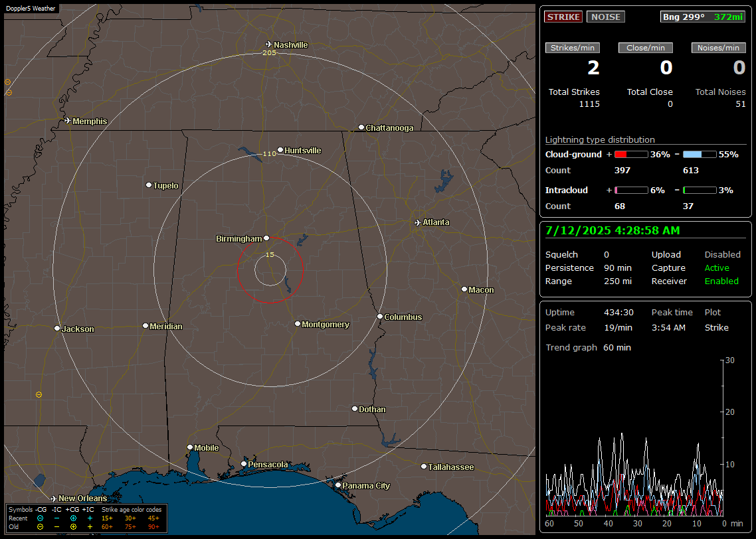Click the bearing and distance readout box
756x539 pixels.
pyautogui.click(x=702, y=17)
